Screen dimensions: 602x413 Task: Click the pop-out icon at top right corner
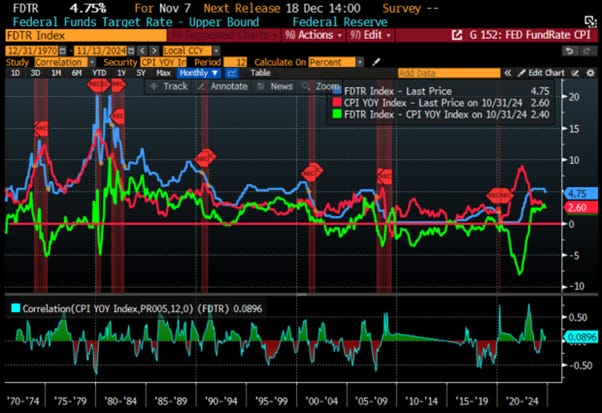589,21
